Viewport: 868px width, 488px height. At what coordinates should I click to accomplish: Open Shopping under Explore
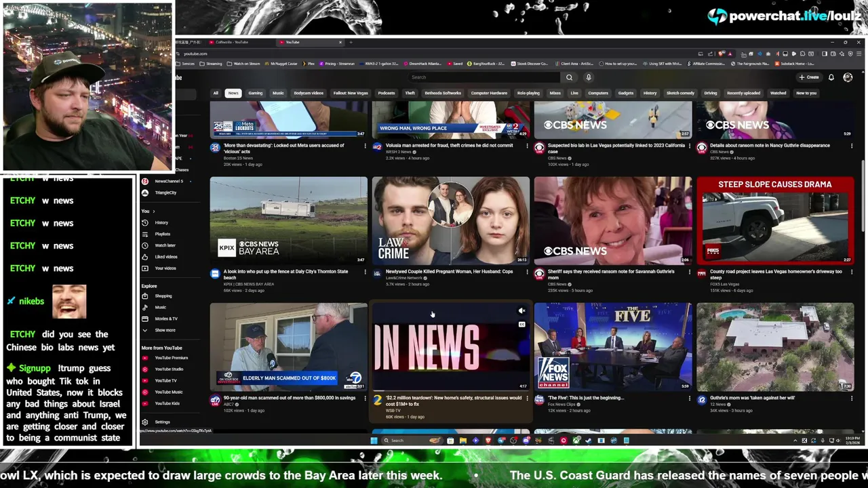point(163,296)
